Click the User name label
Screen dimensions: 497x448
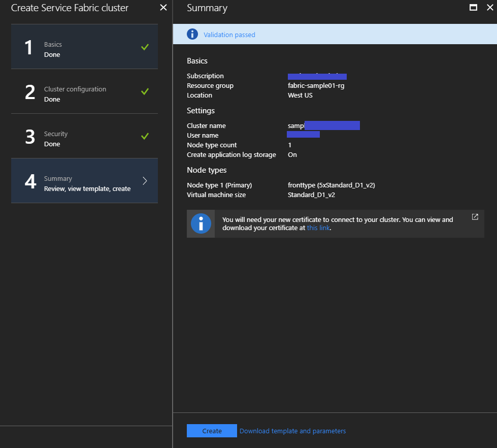tap(203, 136)
